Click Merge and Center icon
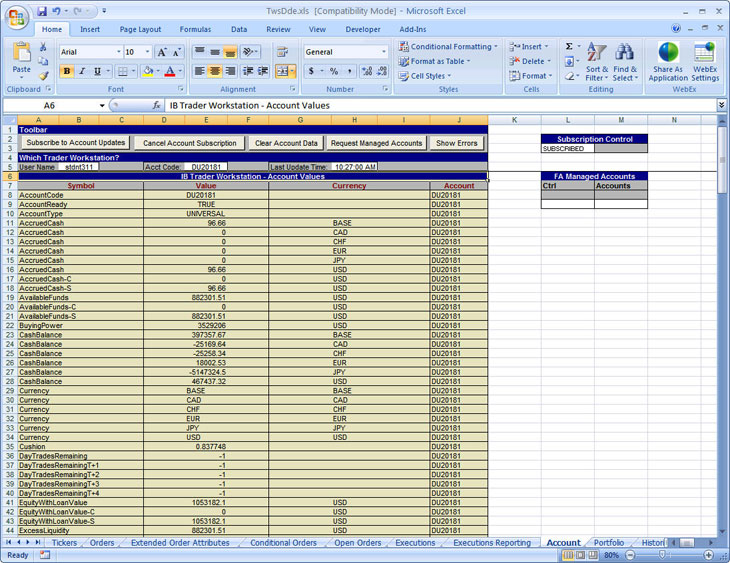The height and width of the screenshot is (563, 730). click(x=282, y=71)
